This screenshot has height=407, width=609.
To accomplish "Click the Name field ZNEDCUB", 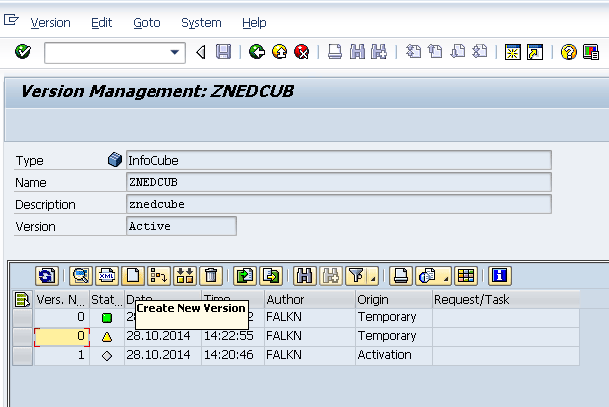I will (x=338, y=182).
